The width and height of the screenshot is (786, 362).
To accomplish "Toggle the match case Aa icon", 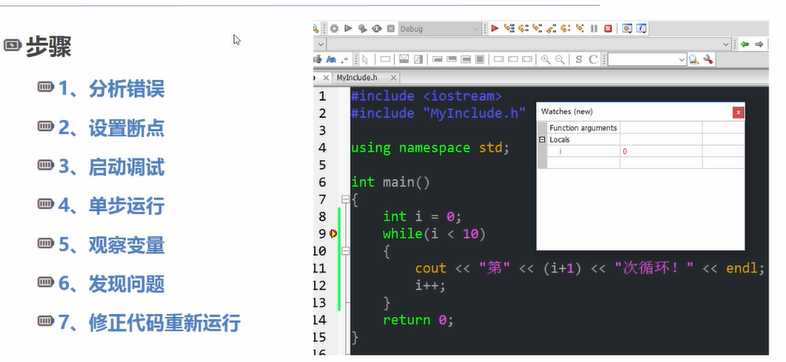I will point(331,60).
